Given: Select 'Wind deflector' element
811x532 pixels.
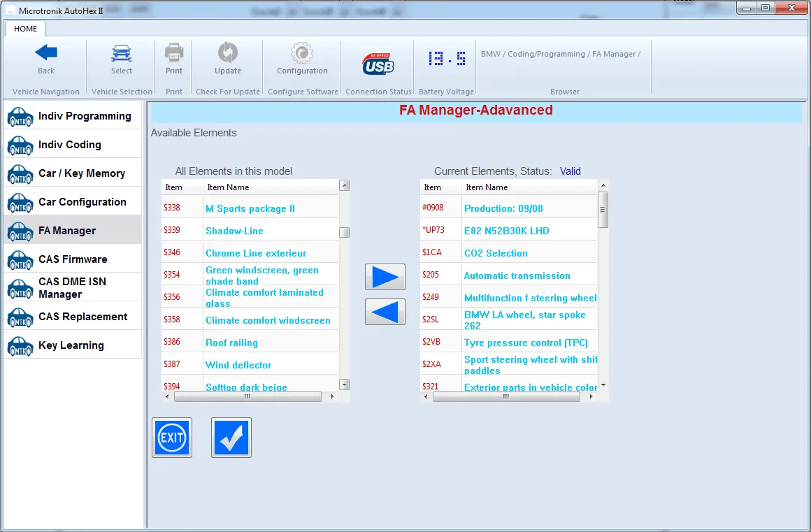Looking at the screenshot, I should pyautogui.click(x=250, y=364).
